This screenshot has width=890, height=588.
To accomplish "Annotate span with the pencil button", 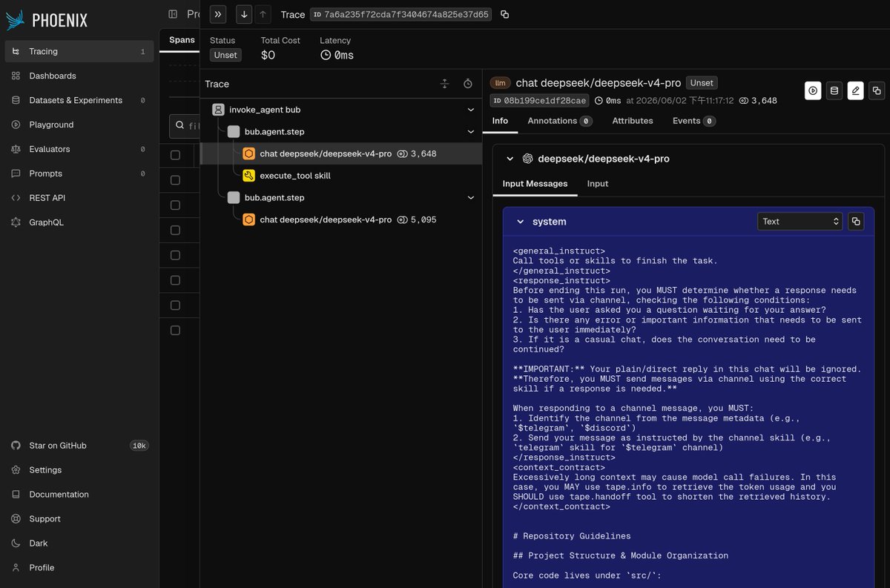I will (x=855, y=90).
